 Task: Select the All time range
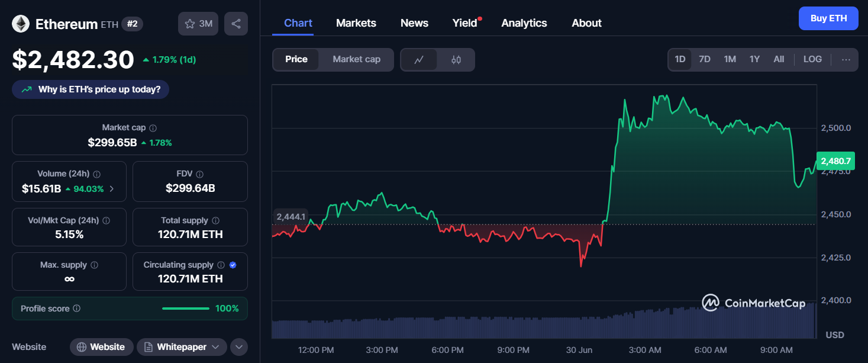click(x=779, y=59)
